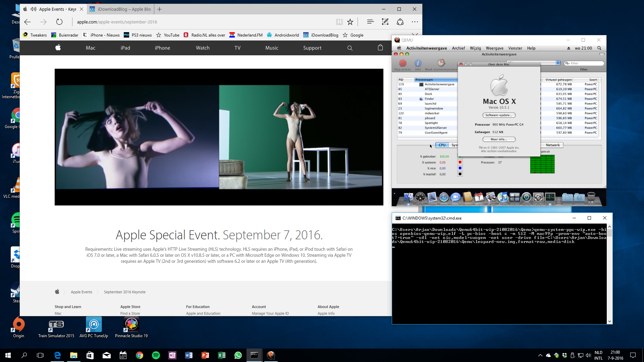Collapse the Edge favorites bar chevron

415,35
